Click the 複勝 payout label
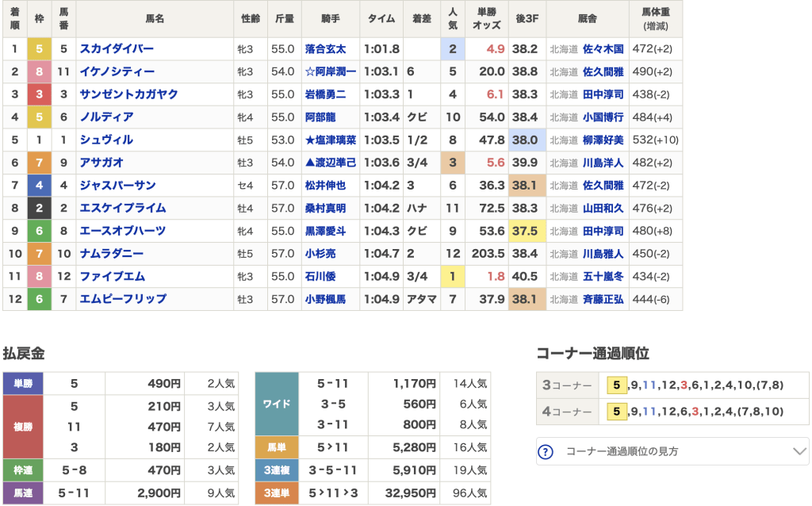812x506 pixels. (x=23, y=427)
